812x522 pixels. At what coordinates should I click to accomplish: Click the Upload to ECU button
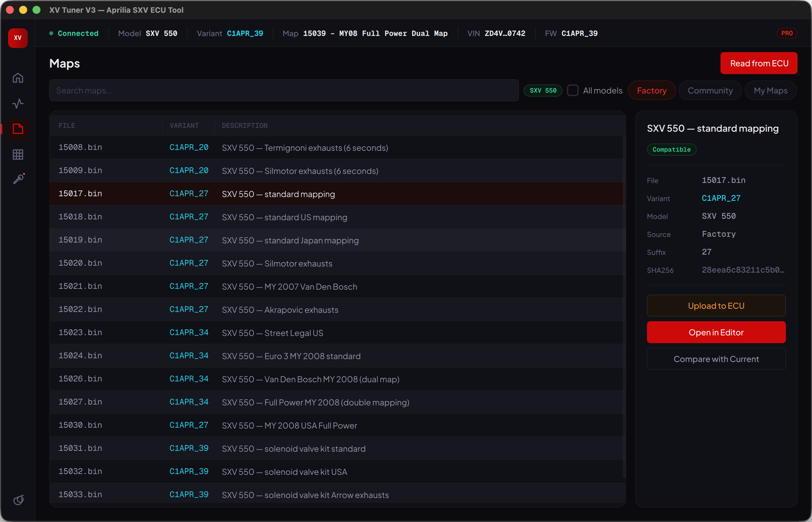[716, 306]
